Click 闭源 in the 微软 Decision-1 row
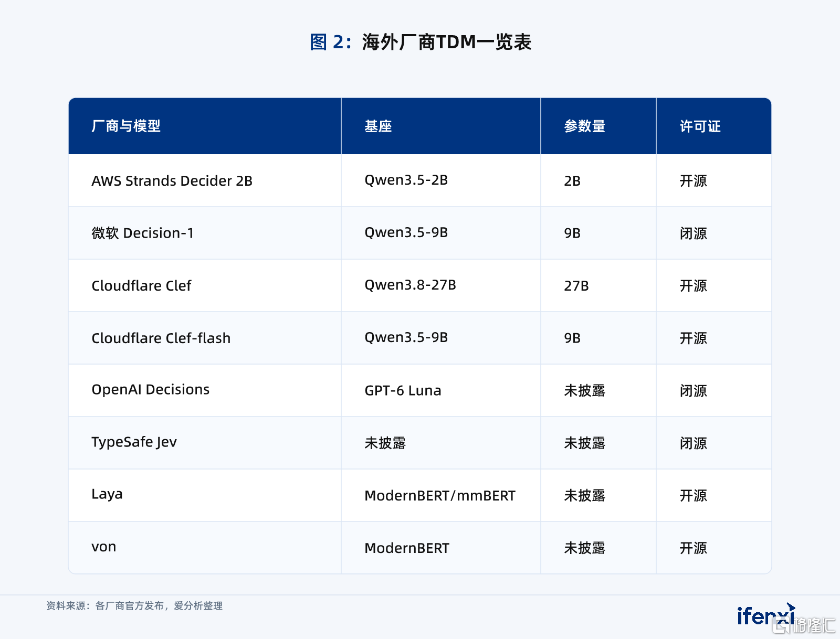 (x=693, y=233)
